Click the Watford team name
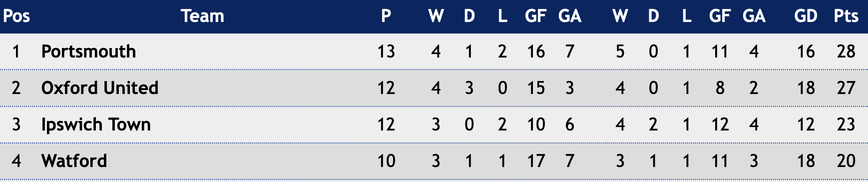This screenshot has height=182, width=868. (74, 161)
